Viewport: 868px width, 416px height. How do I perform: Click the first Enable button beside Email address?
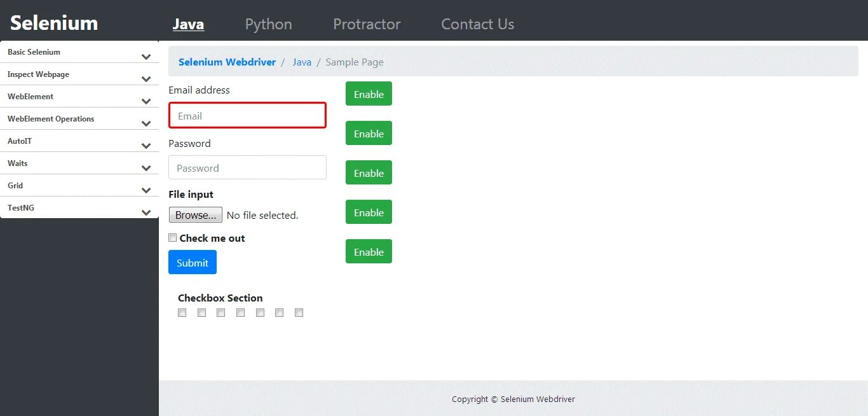click(x=369, y=94)
